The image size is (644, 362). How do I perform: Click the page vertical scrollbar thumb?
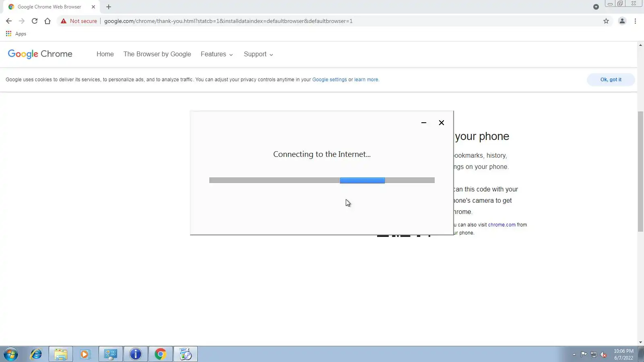click(640, 171)
